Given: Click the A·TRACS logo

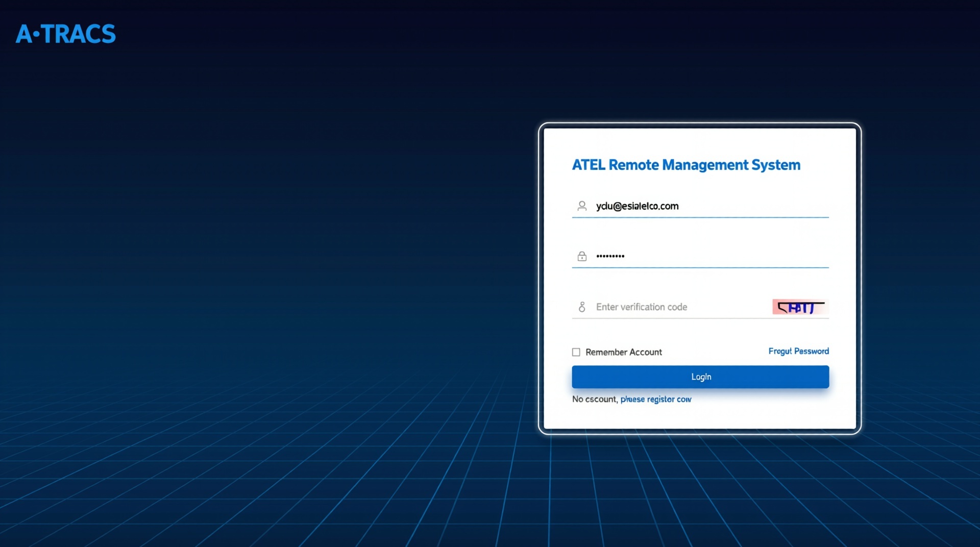Looking at the screenshot, I should (66, 34).
